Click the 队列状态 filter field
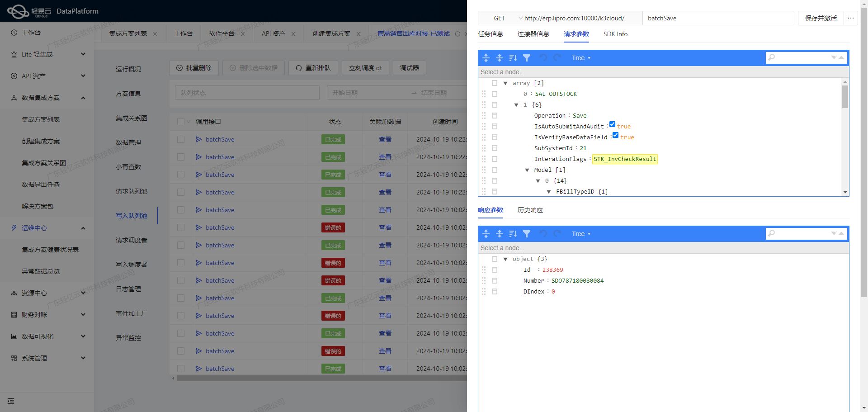868x412 pixels. tap(247, 93)
